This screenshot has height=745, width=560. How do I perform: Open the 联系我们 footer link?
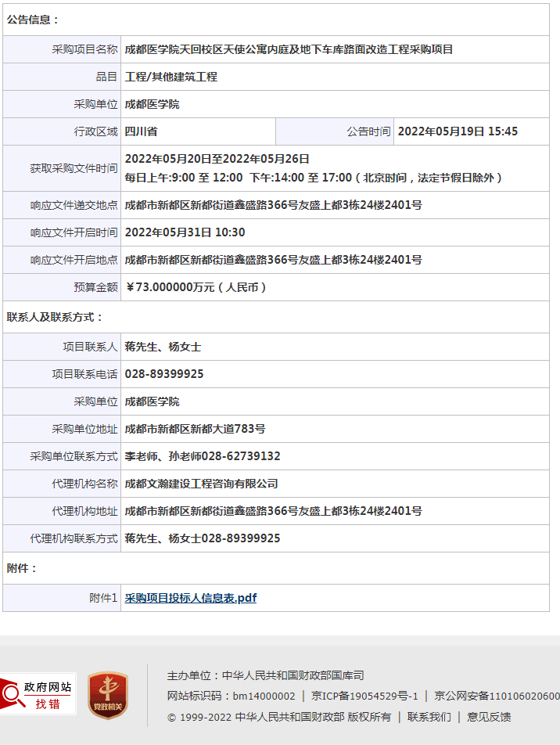pyautogui.click(x=429, y=717)
